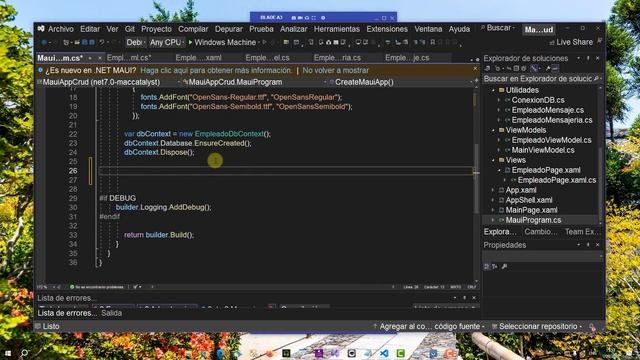Switch to the Explora... panel tab
Viewport: 640px width, 360px height.
500,232
